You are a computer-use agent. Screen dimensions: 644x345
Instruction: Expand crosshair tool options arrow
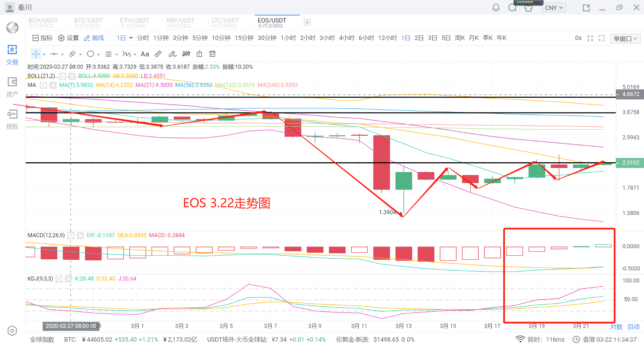click(44, 54)
